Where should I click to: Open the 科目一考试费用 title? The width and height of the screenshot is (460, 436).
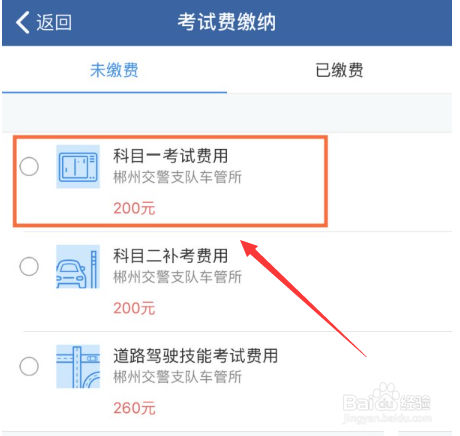171,156
